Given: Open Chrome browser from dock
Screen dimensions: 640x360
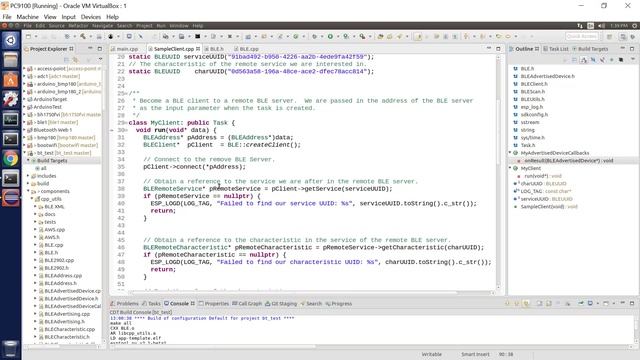Looking at the screenshot, I should click(10, 158).
